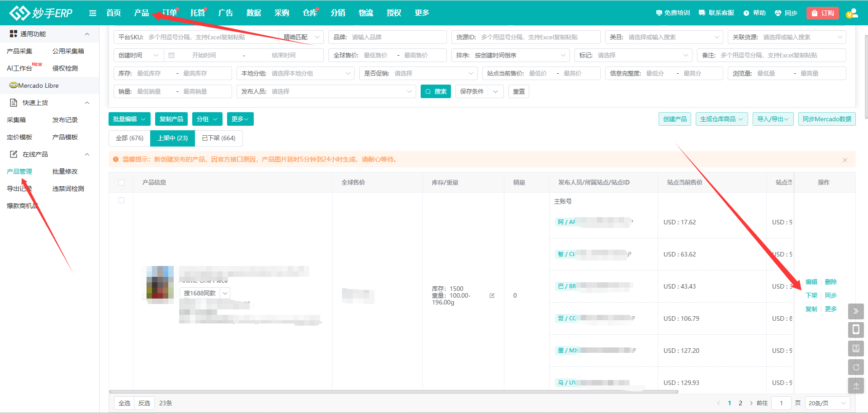Screen dimensions: 868x413
Task: Tick the select-all checkbox in table header
Action: (121, 182)
